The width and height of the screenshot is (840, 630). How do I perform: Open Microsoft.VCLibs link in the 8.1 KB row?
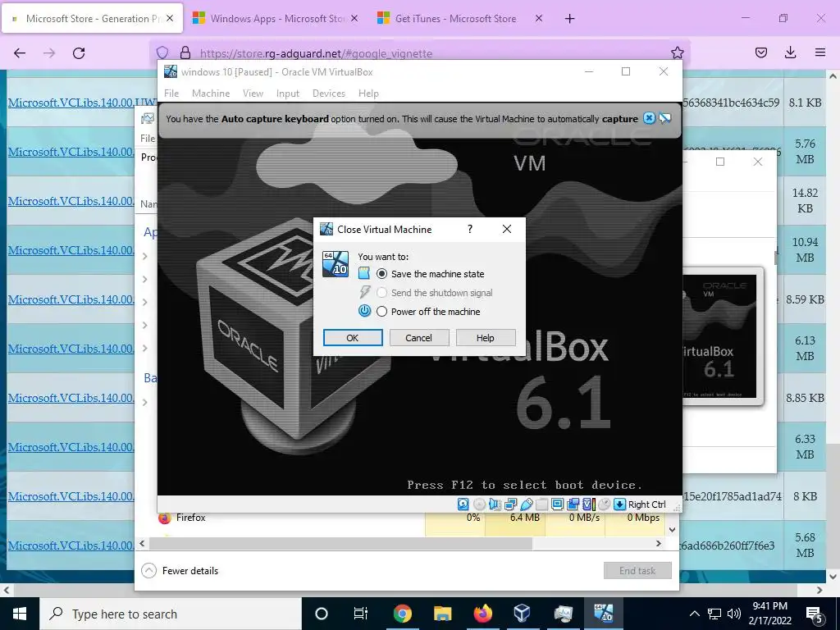[82, 103]
